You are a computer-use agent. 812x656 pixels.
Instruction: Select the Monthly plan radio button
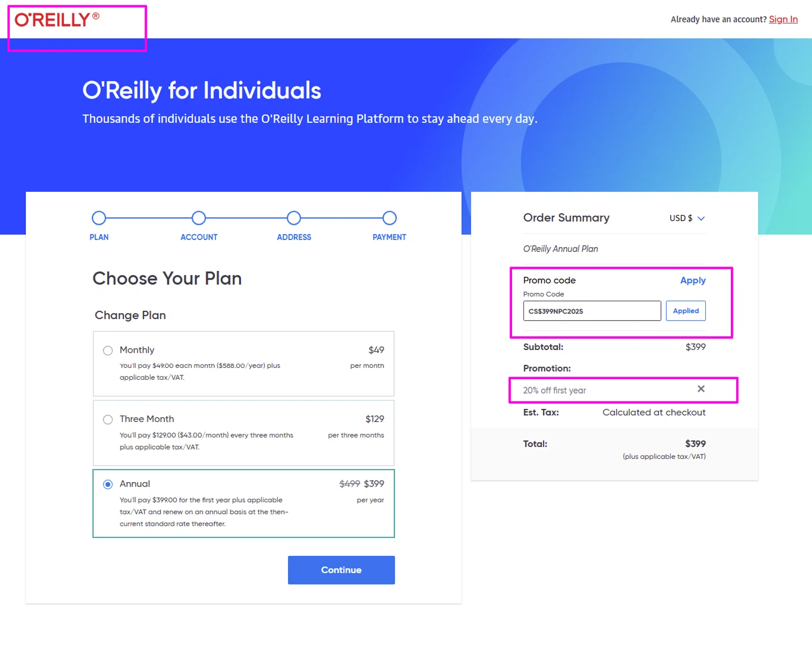[x=108, y=350]
